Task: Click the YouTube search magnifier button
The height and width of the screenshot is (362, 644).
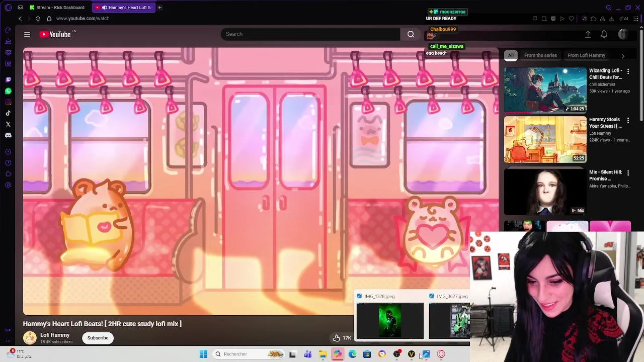Action: pyautogui.click(x=411, y=34)
